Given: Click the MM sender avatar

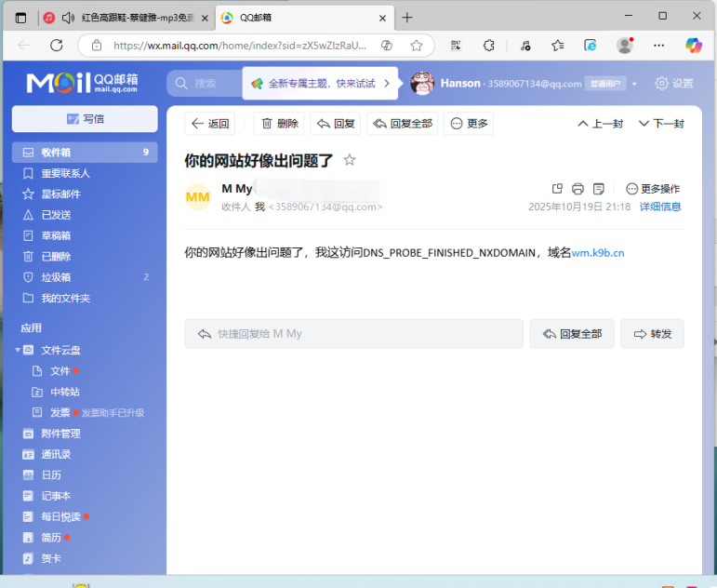Looking at the screenshot, I should 197,197.
